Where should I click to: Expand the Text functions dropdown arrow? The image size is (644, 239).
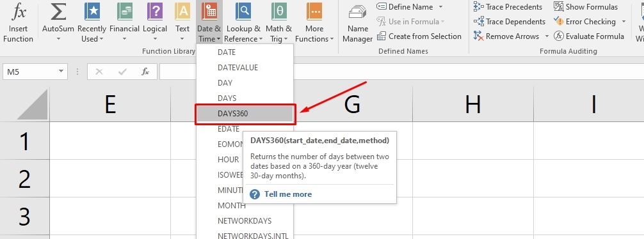pyautogui.click(x=182, y=40)
